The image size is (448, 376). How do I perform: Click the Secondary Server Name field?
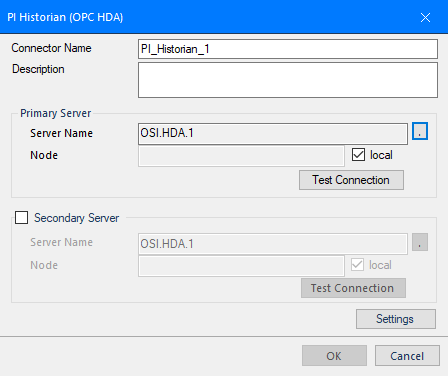pyautogui.click(x=273, y=244)
